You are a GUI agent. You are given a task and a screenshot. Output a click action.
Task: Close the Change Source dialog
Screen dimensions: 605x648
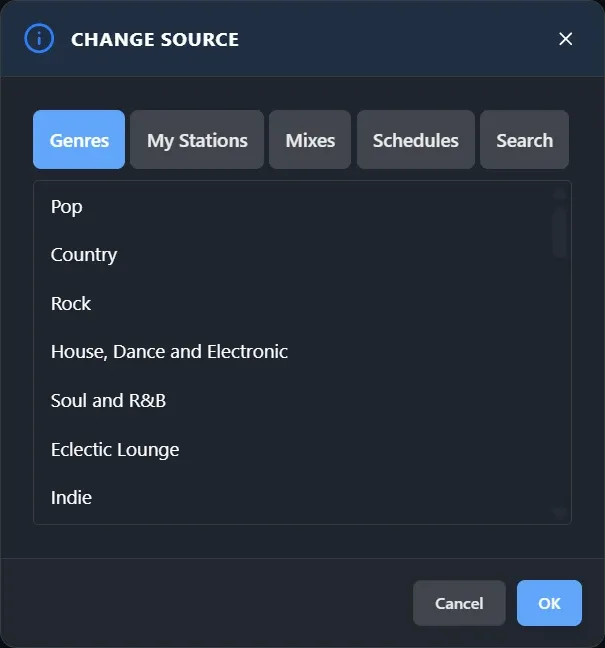click(x=565, y=39)
